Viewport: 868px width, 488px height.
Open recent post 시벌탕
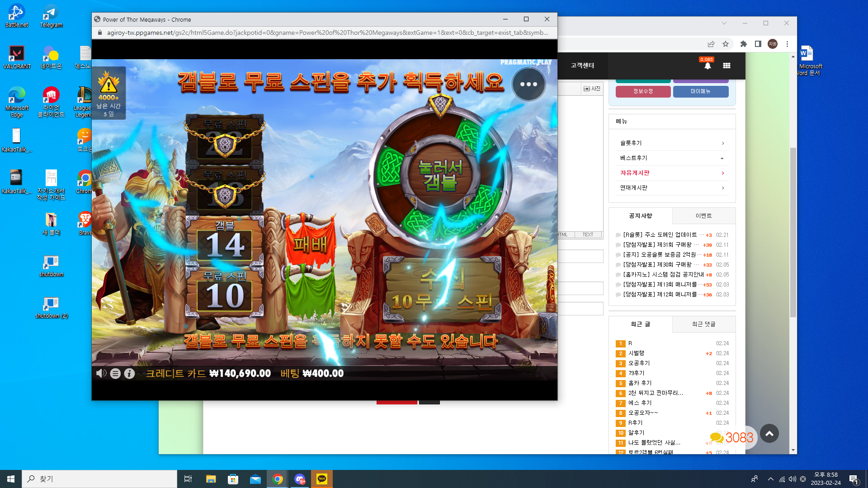click(x=636, y=353)
